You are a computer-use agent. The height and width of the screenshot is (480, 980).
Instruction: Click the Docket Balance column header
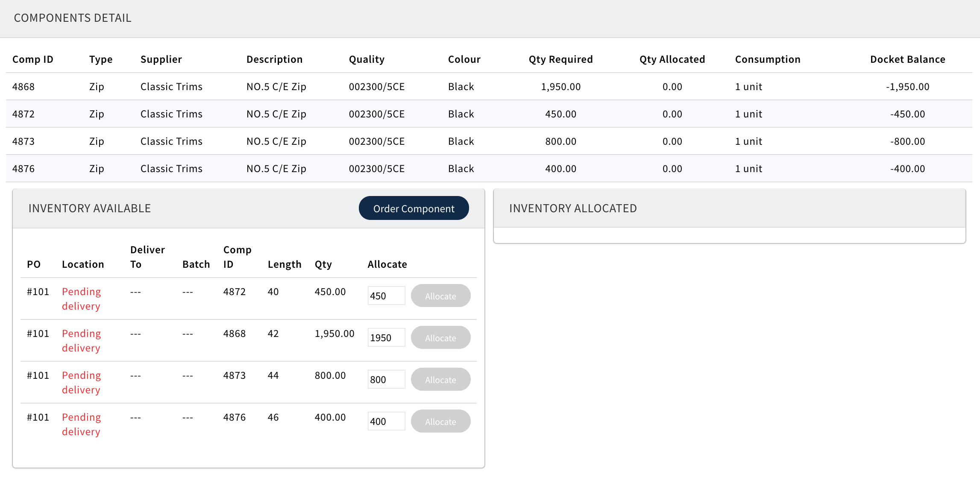(x=907, y=59)
